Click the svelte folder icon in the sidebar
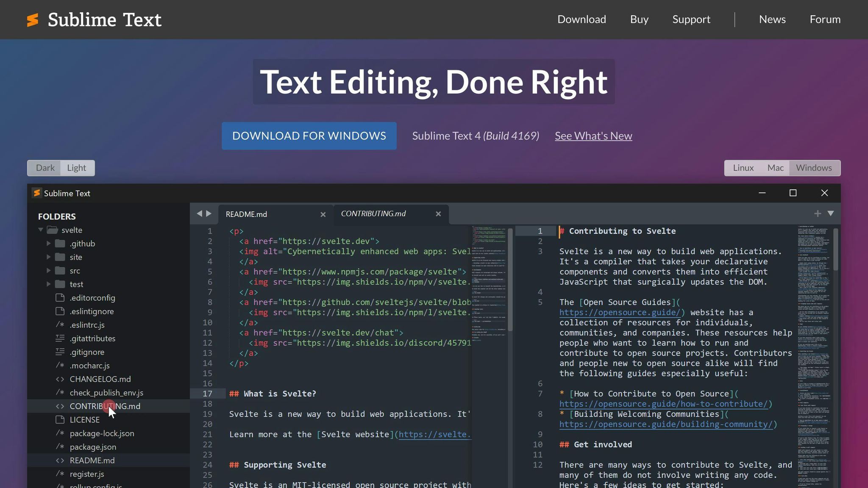The image size is (868, 488). point(52,230)
